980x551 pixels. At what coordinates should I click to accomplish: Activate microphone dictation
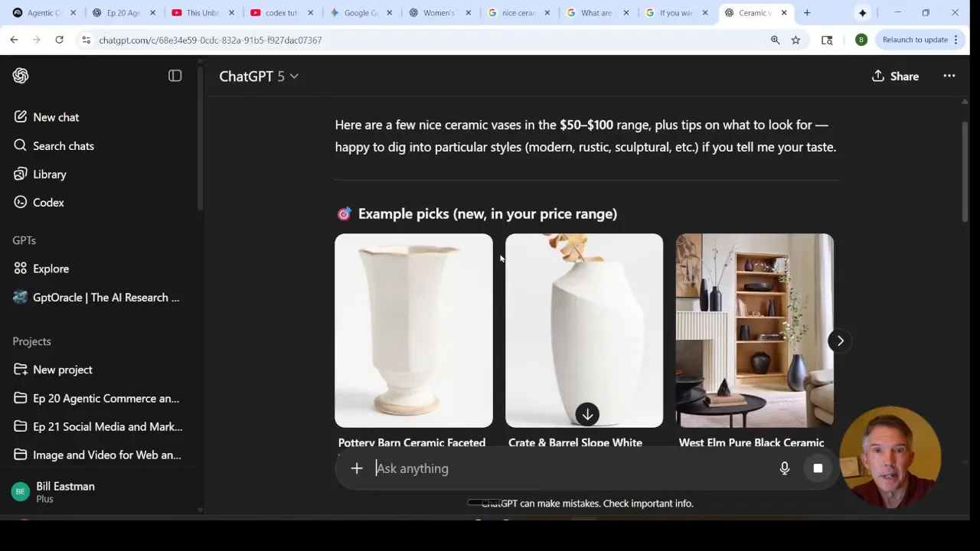point(785,468)
